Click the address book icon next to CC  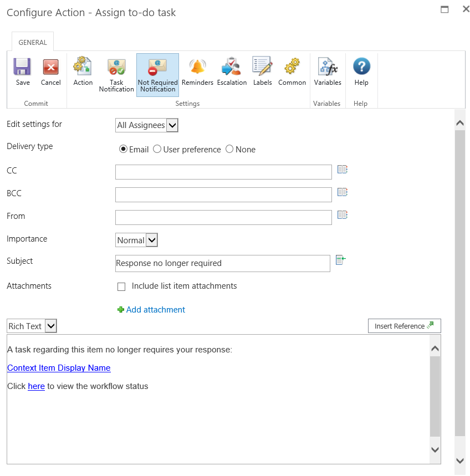[342, 170]
